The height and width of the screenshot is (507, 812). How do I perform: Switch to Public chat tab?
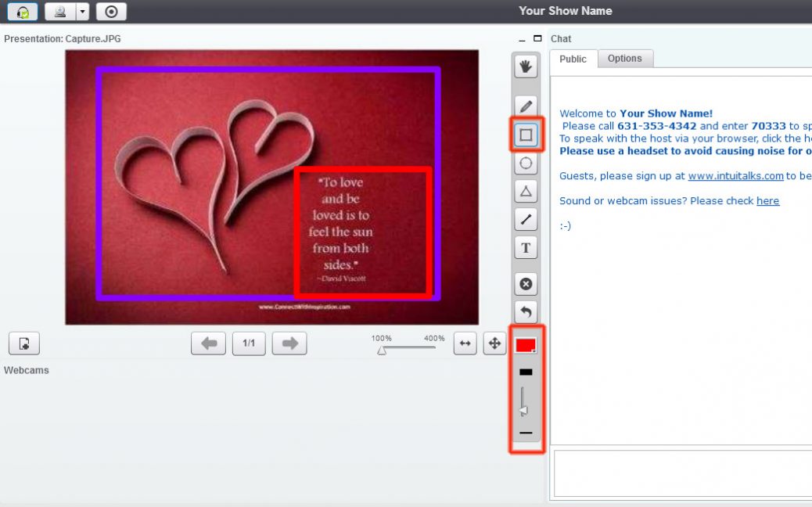[x=573, y=59]
